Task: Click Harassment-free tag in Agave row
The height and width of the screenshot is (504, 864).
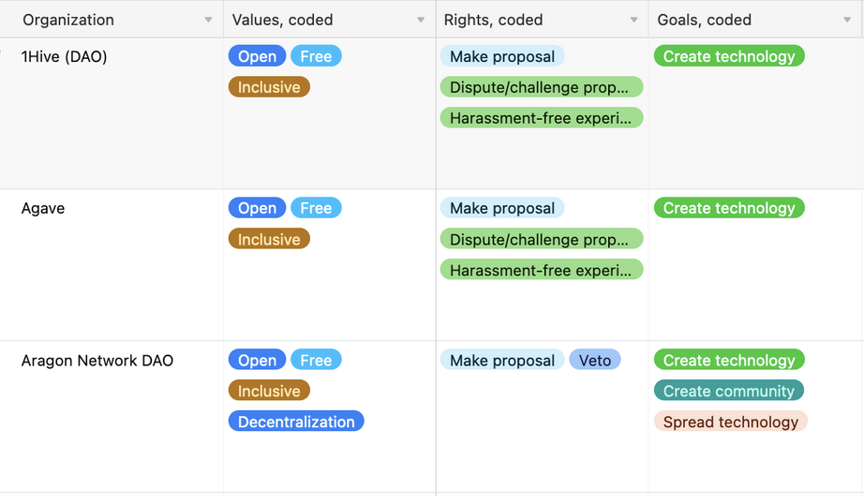Action: [x=541, y=270]
